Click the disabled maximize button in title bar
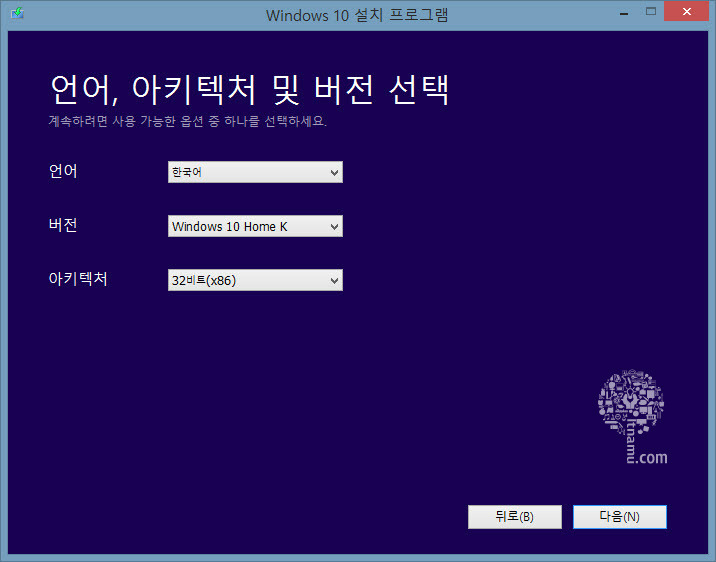Screen dimensions: 716x562 651,11
